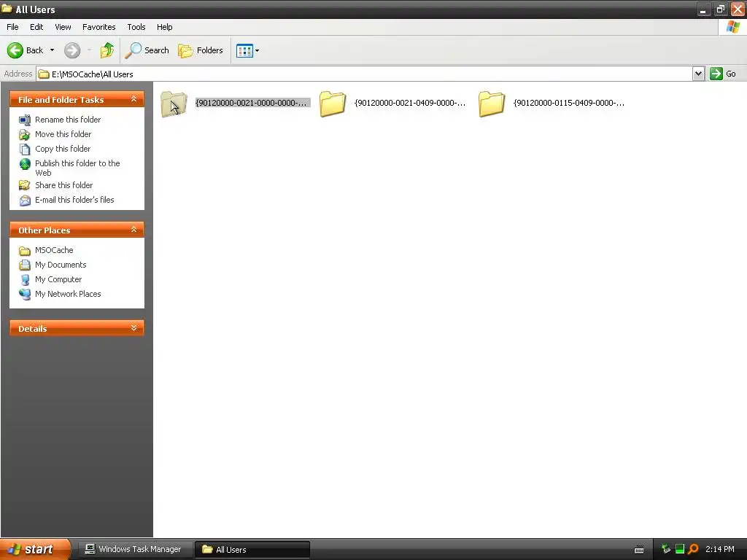Click the Forward navigation arrow
This screenshot has height=560, width=747.
click(x=72, y=50)
